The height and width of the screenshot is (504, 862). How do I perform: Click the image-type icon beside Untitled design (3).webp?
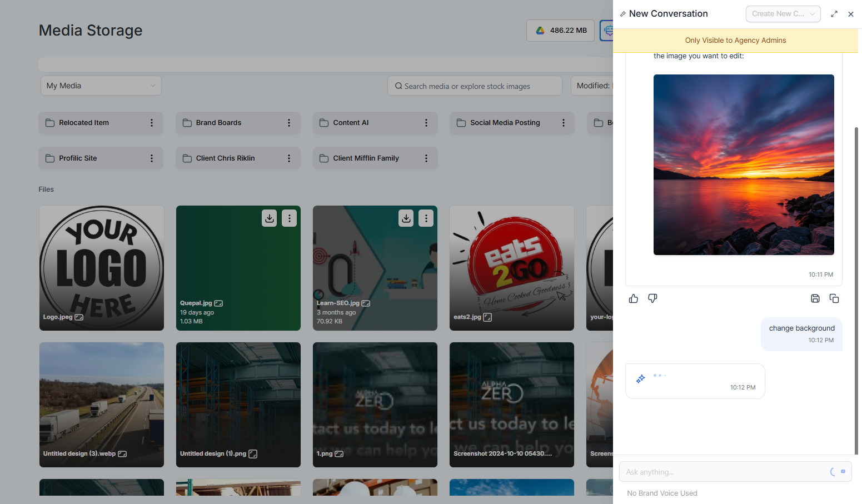122,454
